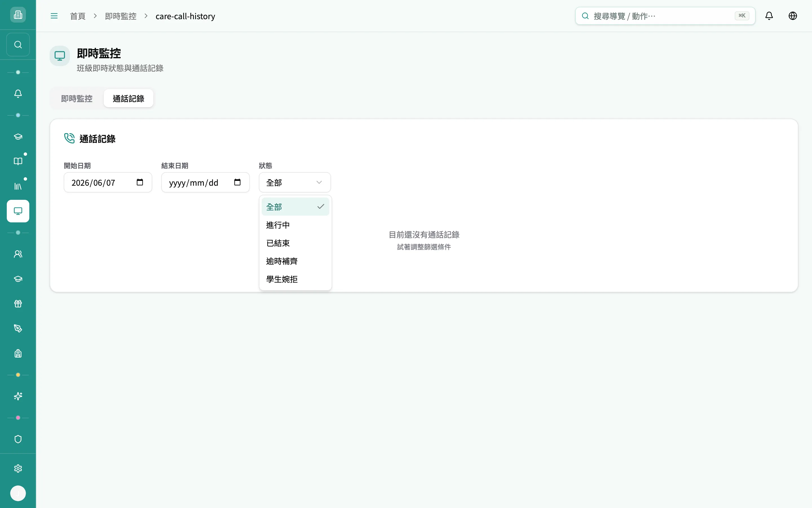Click the 試著調整篩選條件 hint text
812x508 pixels.
click(x=424, y=247)
